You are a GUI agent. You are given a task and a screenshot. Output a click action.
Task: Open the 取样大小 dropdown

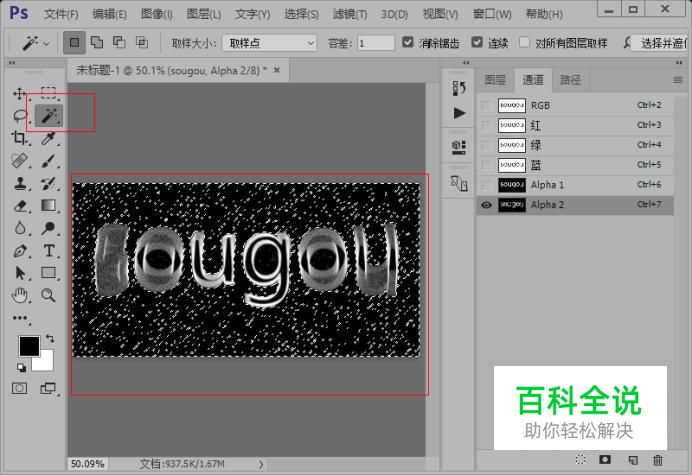269,43
